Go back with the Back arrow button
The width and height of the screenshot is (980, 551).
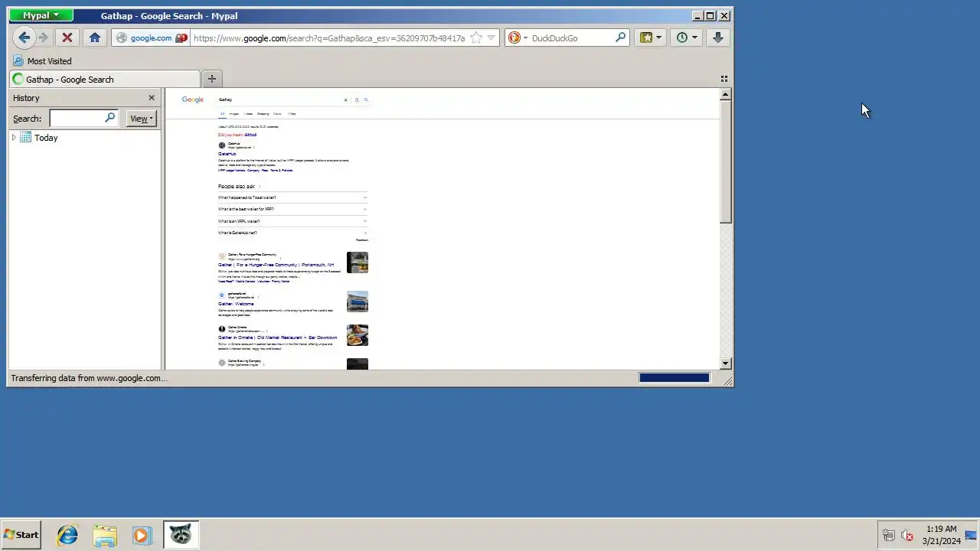24,37
